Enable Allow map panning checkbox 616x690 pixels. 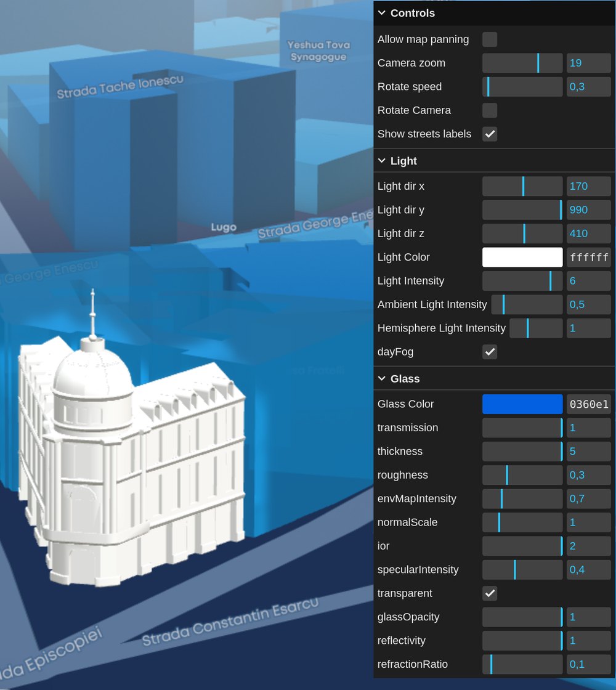pyautogui.click(x=490, y=39)
